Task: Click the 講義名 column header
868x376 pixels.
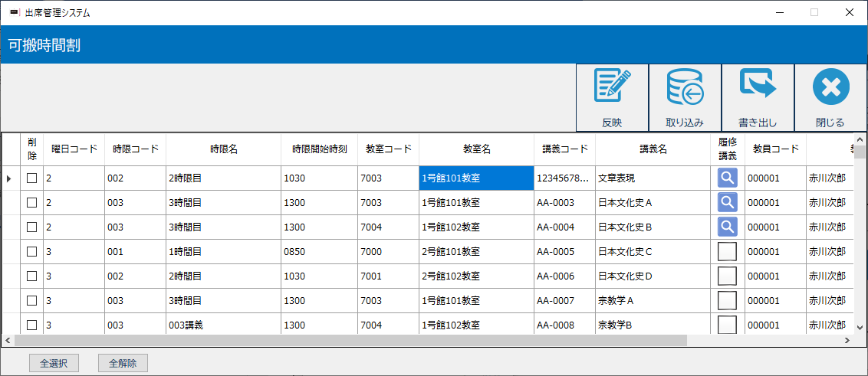Action: pyautogui.click(x=653, y=149)
